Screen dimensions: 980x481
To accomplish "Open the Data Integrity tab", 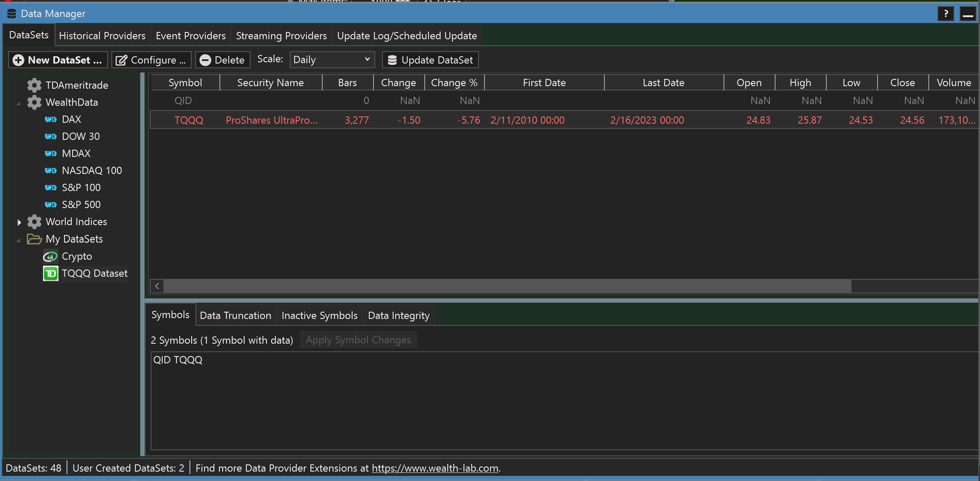I will click(x=398, y=316).
